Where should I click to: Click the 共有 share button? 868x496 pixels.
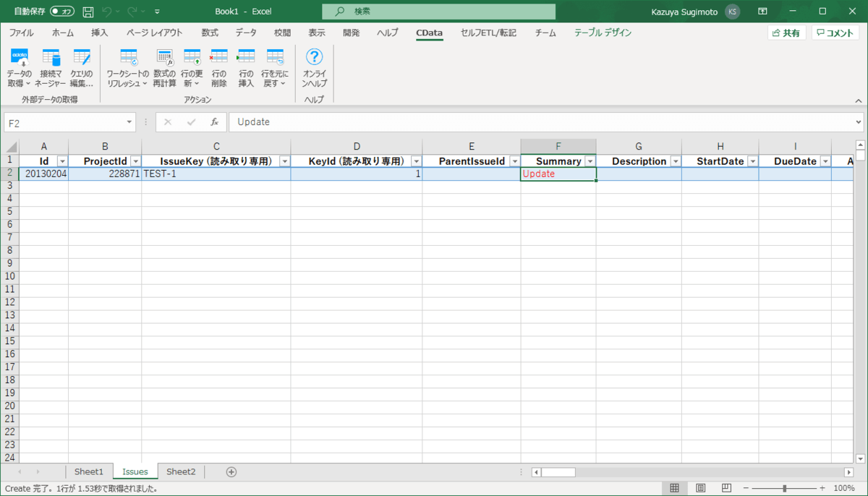click(x=786, y=33)
